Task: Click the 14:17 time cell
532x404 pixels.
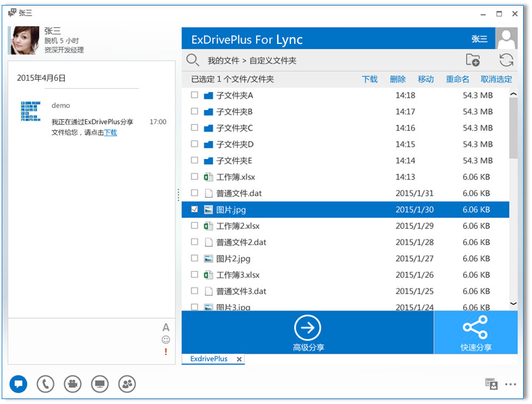Action: pyautogui.click(x=405, y=112)
